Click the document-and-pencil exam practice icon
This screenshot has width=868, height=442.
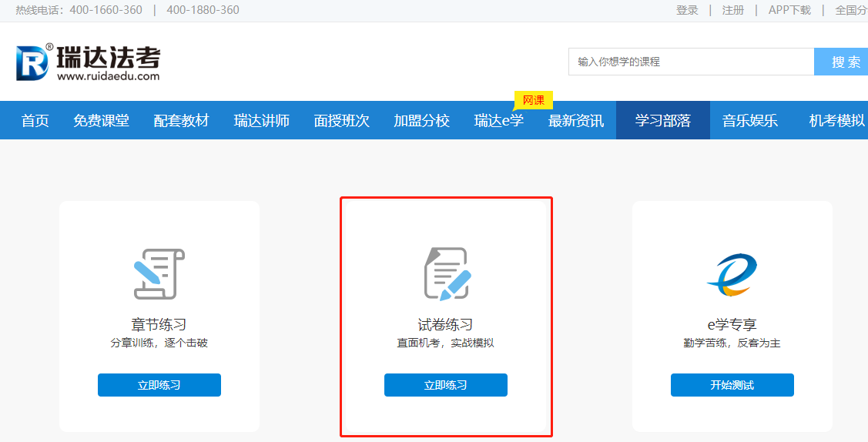(x=446, y=274)
